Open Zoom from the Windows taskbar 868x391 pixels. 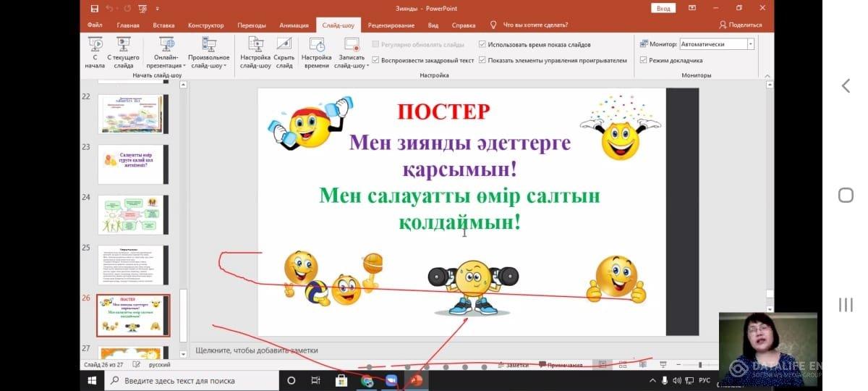391,380
